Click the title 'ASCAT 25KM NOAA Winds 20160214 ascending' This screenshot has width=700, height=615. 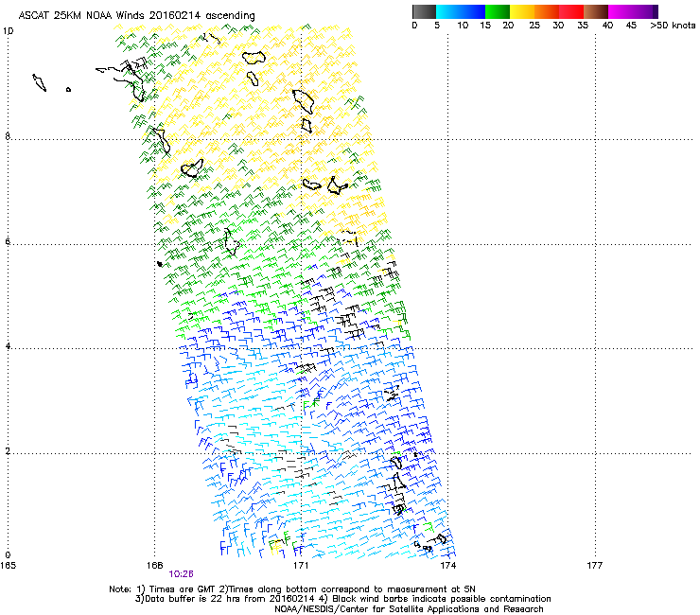(x=136, y=16)
